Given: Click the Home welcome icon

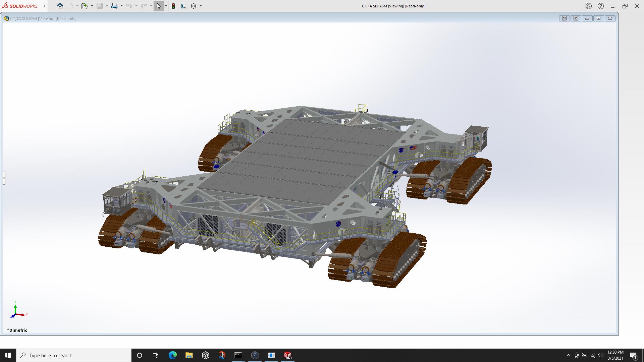Looking at the screenshot, I should (60, 6).
